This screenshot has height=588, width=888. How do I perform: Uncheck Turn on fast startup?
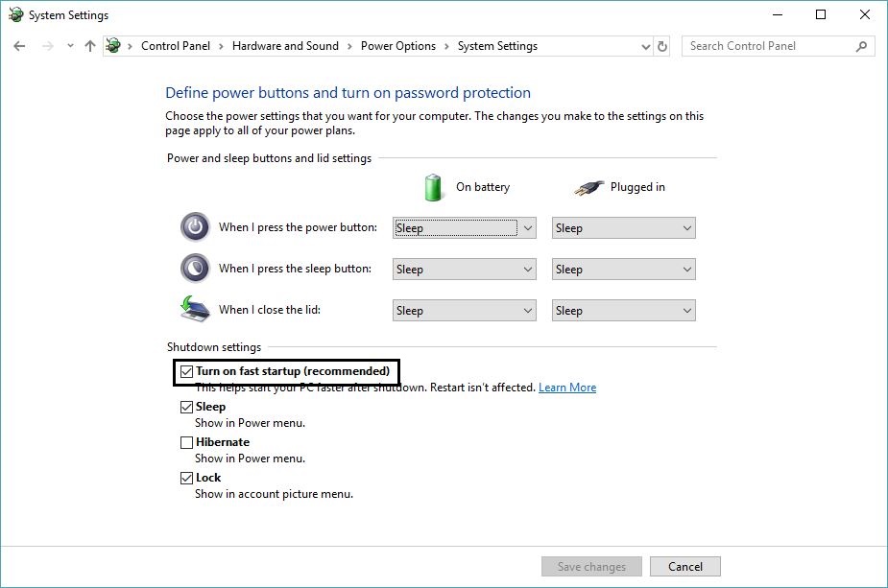tap(187, 372)
